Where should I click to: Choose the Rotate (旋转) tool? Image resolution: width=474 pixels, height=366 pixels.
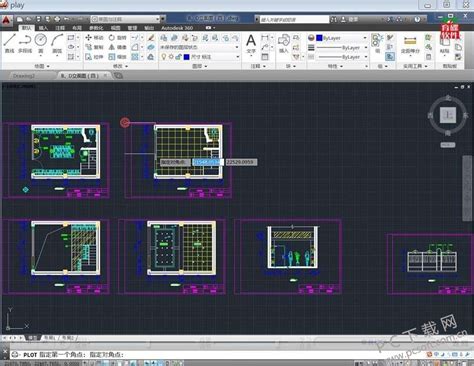[x=118, y=38]
